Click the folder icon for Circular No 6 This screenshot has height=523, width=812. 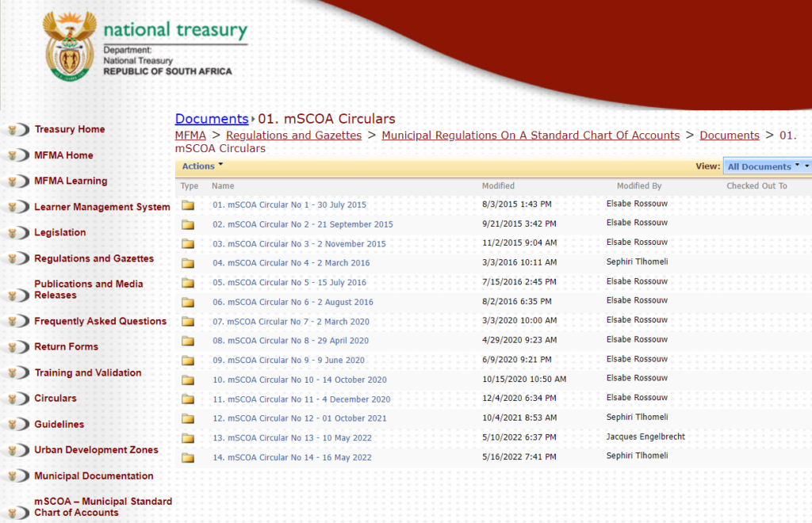[x=188, y=302]
